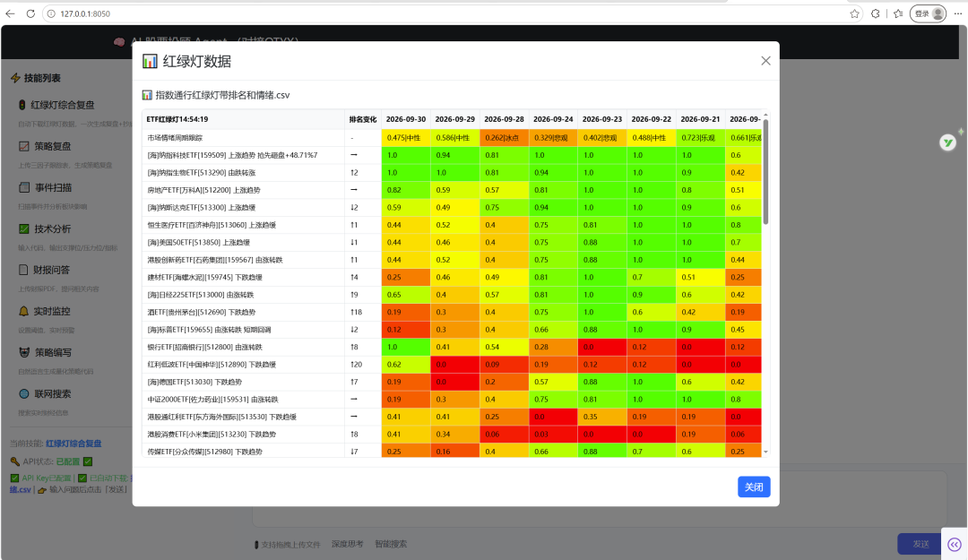The width and height of the screenshot is (968, 560).
Task: Open 财报问答 skill in the background sidebar
Action: (45, 270)
